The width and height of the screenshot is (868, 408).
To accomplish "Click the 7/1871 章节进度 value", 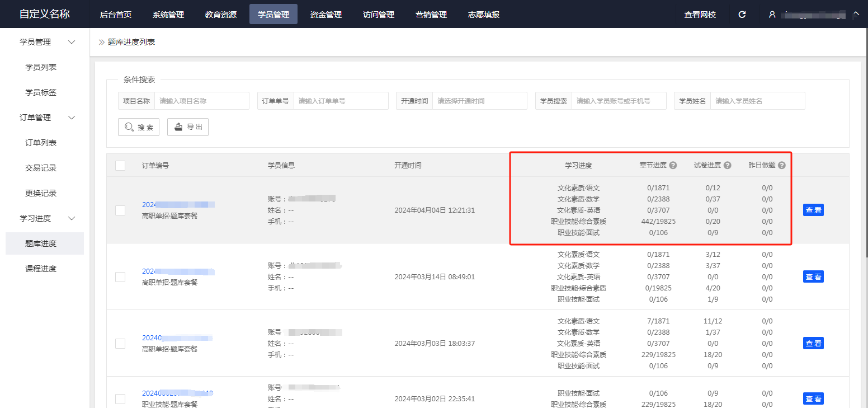I will tap(658, 321).
